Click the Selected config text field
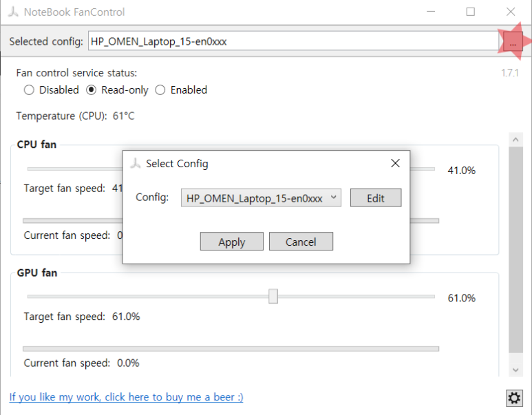The image size is (532, 415). [x=293, y=41]
